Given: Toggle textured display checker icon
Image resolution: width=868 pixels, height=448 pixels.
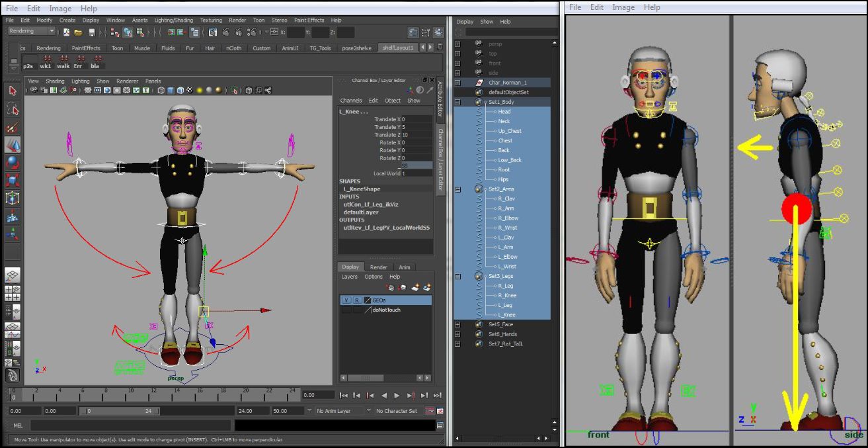Looking at the screenshot, I should 190,90.
